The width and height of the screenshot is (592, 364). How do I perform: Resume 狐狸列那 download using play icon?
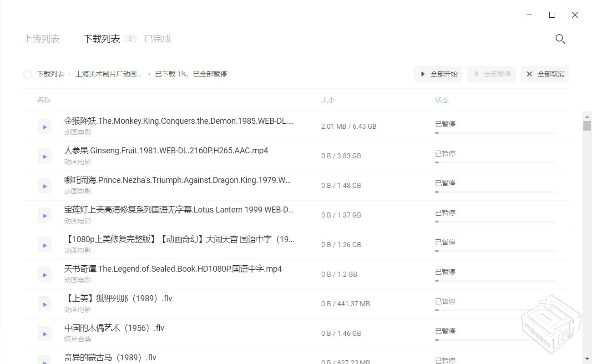click(x=45, y=304)
